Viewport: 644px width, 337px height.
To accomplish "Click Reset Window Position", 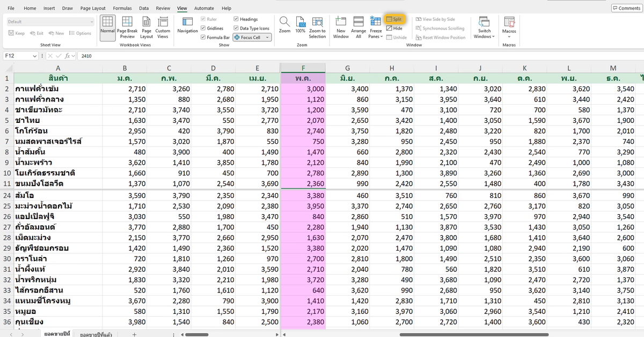I will pos(440,38).
